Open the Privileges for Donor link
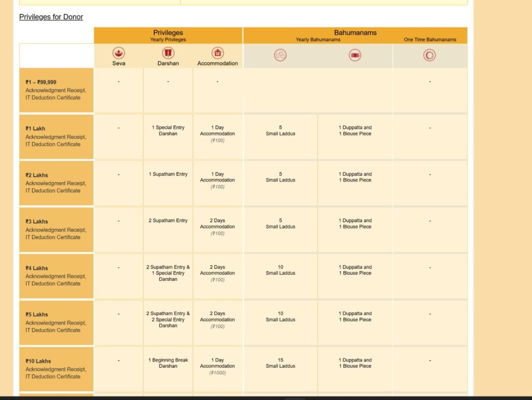This screenshot has width=532, height=400. [x=51, y=17]
